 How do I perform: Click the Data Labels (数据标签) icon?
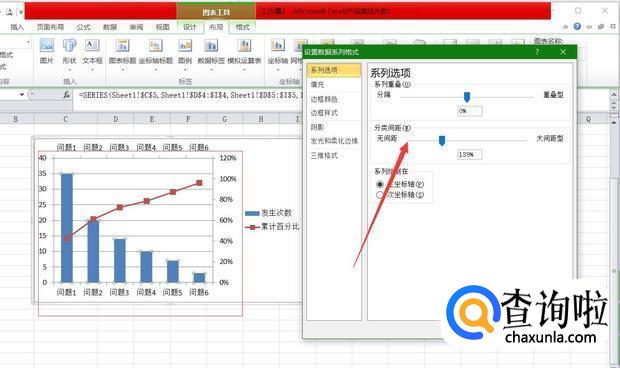click(211, 46)
